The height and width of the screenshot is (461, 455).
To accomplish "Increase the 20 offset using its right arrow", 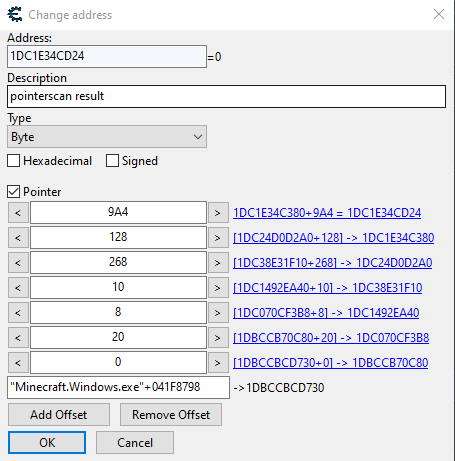I will tap(218, 338).
